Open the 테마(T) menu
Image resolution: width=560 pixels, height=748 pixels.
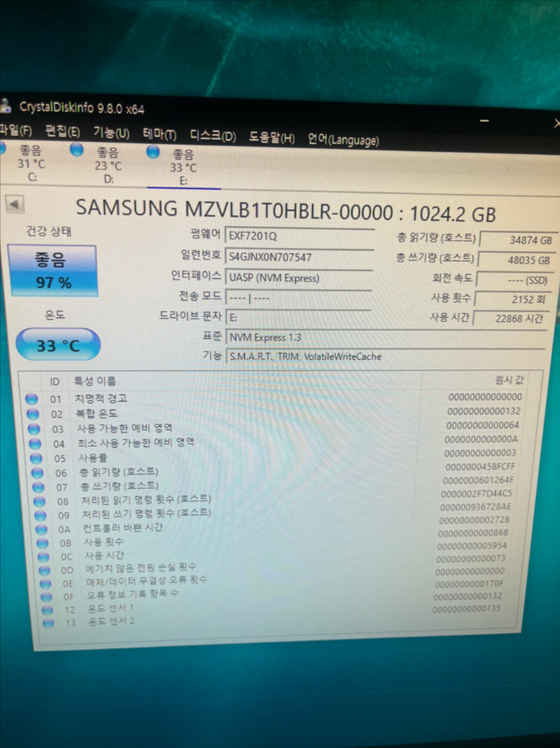pos(160,135)
